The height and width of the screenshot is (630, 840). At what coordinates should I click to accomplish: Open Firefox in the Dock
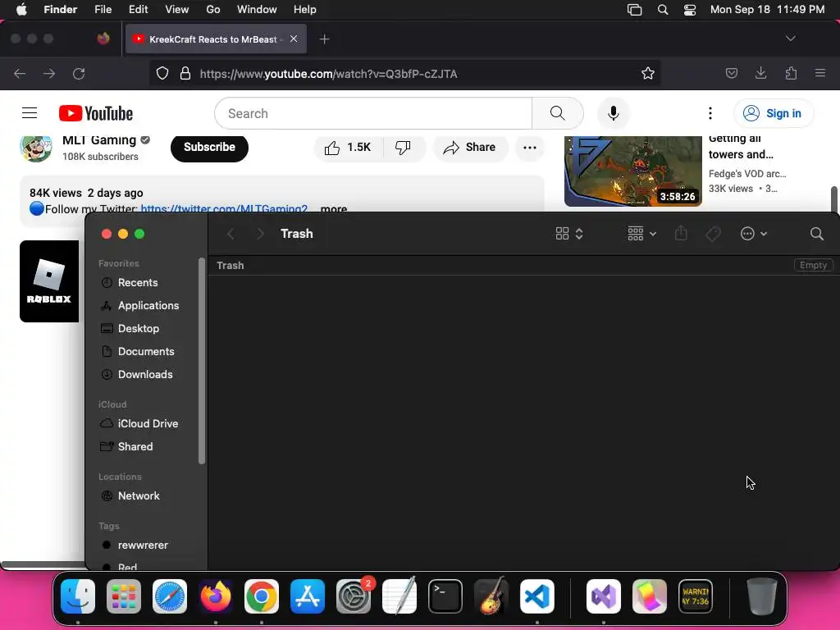pos(216,596)
